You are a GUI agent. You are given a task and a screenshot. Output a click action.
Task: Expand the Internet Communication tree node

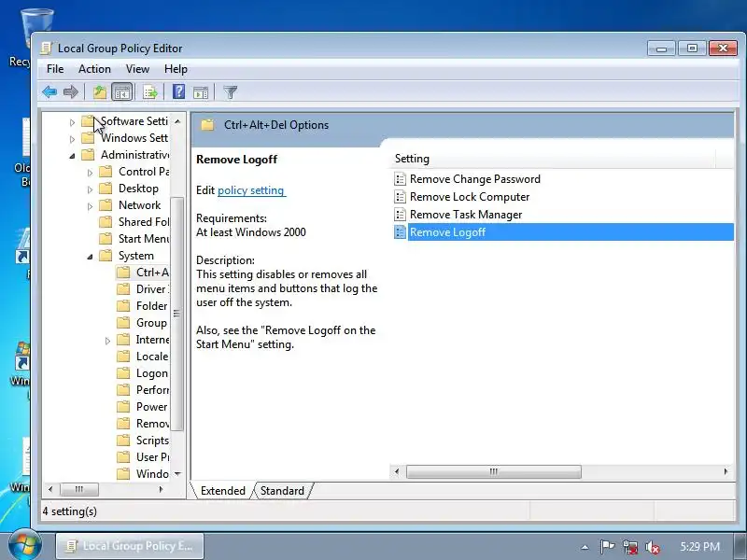pyautogui.click(x=107, y=341)
